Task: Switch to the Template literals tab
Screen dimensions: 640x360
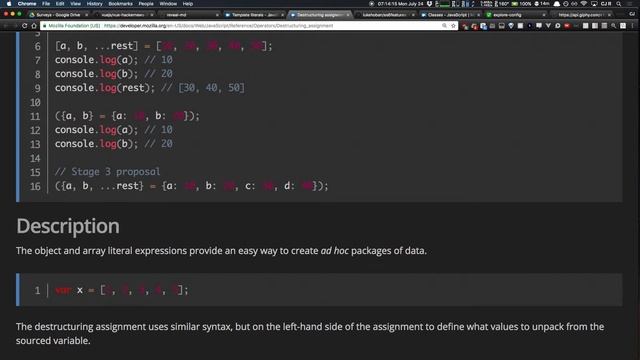Action: point(254,15)
